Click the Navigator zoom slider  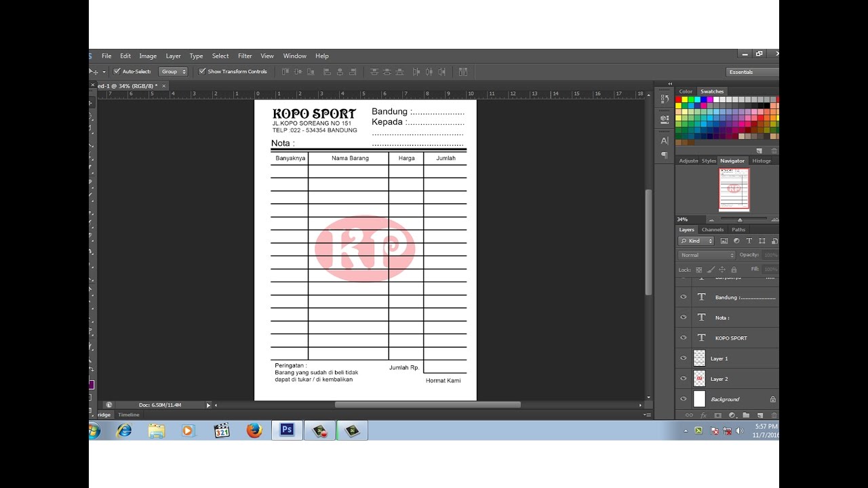(740, 220)
